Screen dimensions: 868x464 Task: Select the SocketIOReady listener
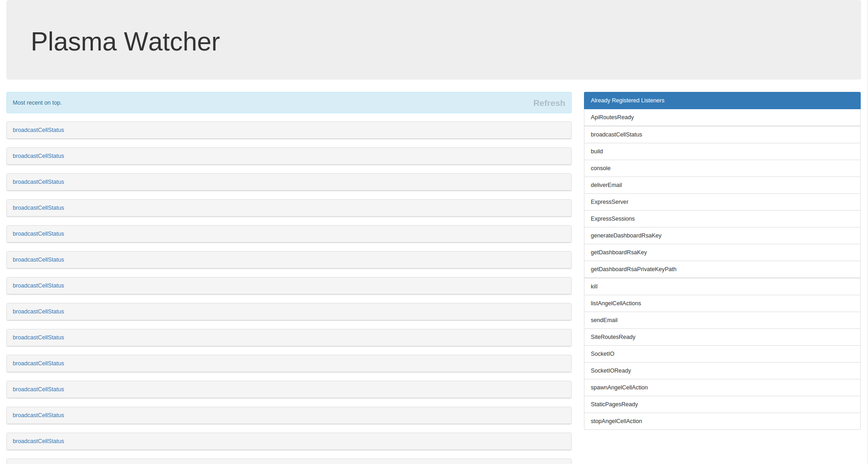tap(610, 371)
